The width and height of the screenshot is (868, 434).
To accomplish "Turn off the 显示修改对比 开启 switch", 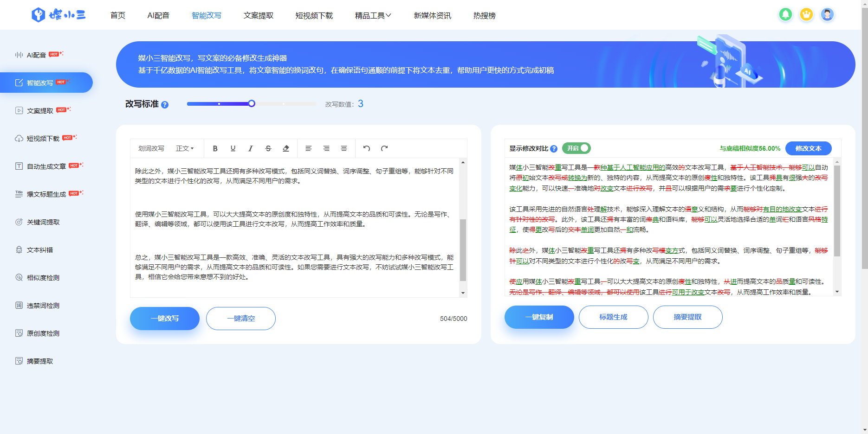I will click(x=577, y=148).
